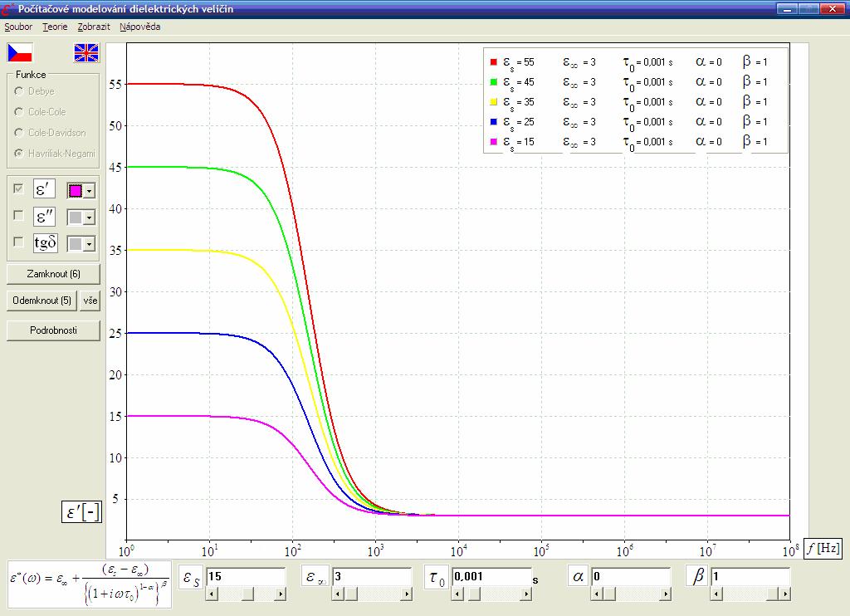Click the α parameter symbol

(x=578, y=576)
